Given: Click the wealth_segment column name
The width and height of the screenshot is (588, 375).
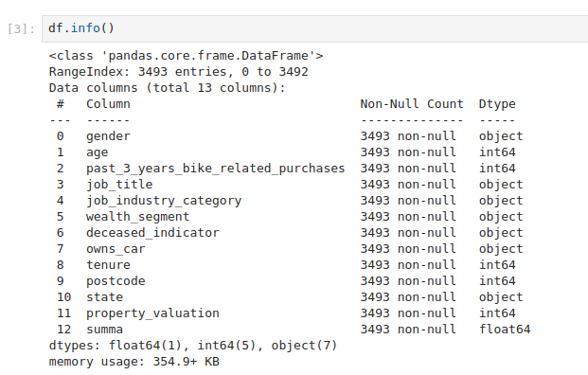Looking at the screenshot, I should 137,217.
